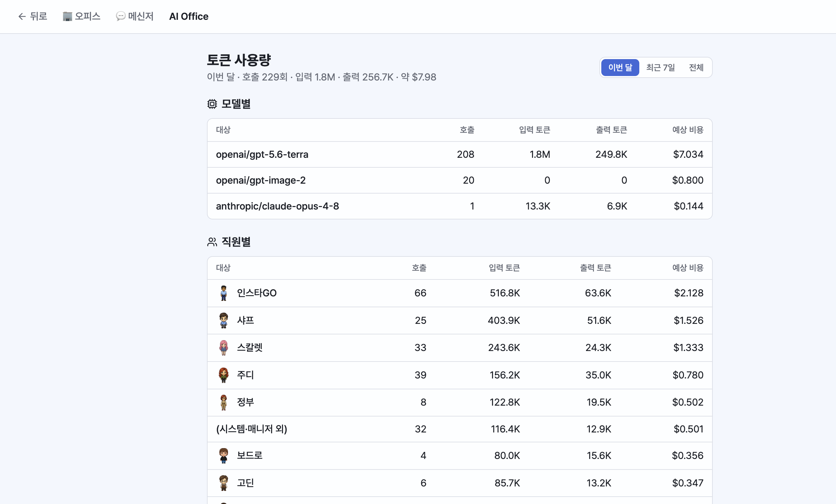Click the openai/gpt-5.6-terra model name
The height and width of the screenshot is (504, 836).
click(x=262, y=154)
